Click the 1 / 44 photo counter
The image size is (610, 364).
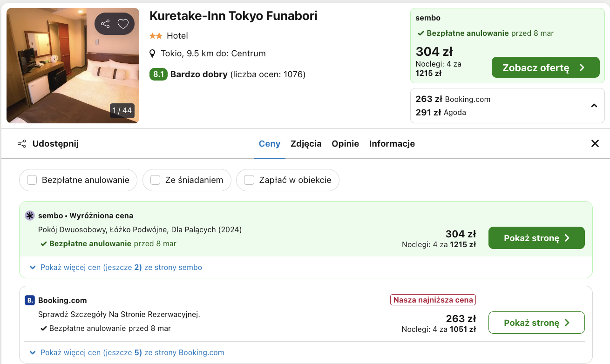122,111
